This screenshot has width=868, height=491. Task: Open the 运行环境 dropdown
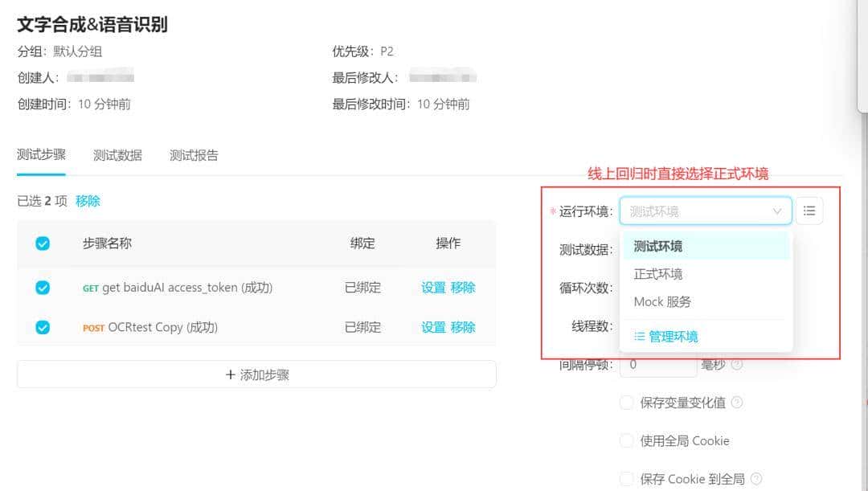point(706,210)
